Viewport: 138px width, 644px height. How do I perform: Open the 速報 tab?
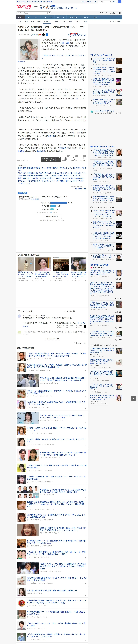(28, 17)
